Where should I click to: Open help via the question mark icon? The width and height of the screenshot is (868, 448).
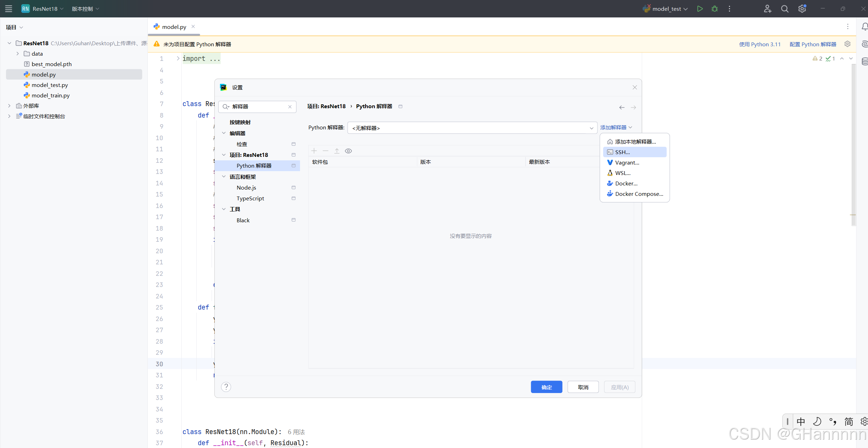click(226, 386)
